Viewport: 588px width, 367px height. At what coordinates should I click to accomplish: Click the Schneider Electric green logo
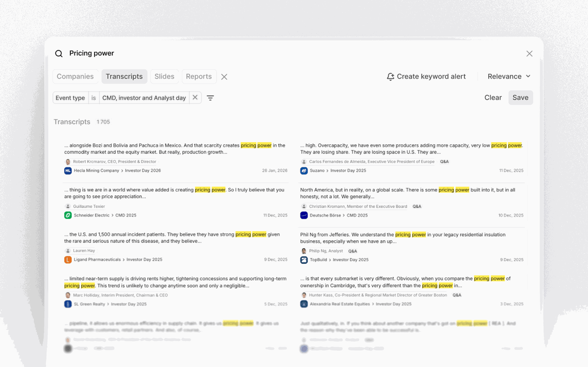click(x=68, y=215)
